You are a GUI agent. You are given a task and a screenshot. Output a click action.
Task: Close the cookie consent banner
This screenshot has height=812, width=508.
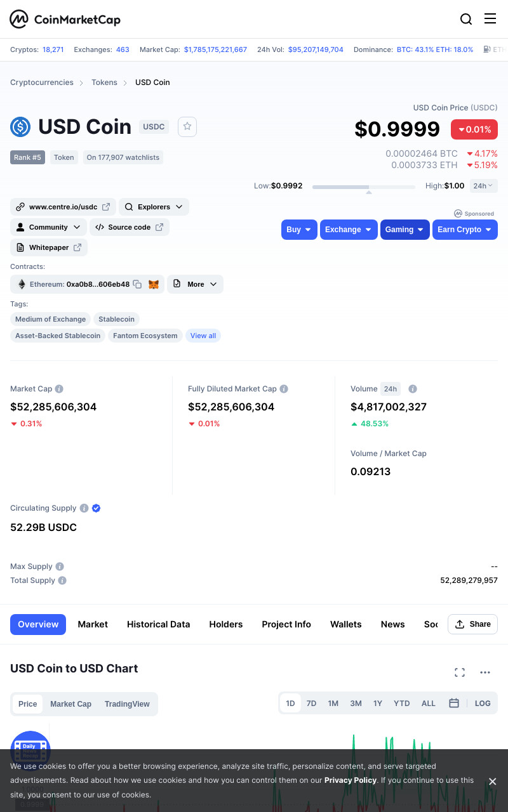tap(492, 781)
